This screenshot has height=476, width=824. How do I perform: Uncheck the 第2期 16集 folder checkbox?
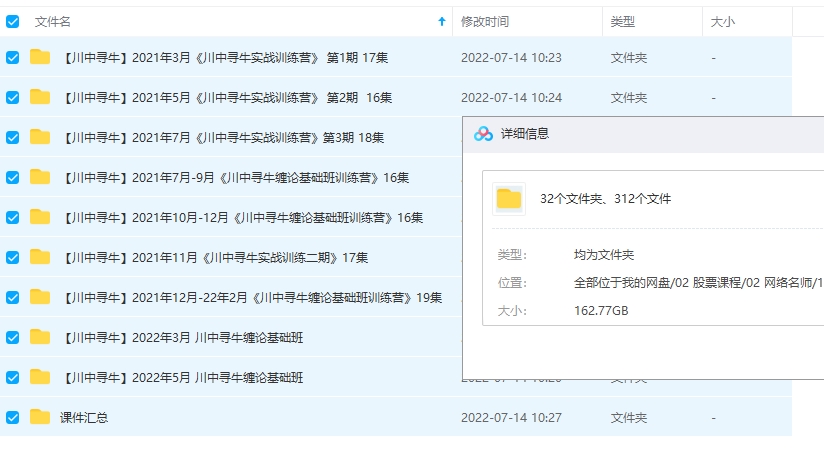point(13,97)
